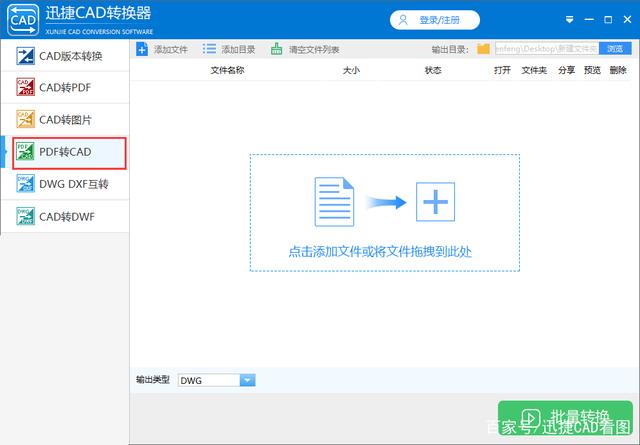The height and width of the screenshot is (445, 640).
Task: Click the CAD转图片 sidebar icon
Action: click(x=25, y=119)
